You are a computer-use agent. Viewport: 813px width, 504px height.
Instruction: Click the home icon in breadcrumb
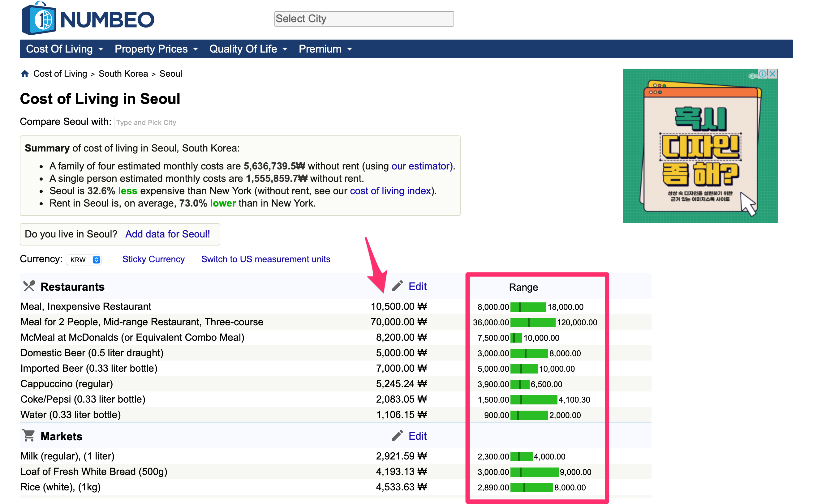tap(25, 73)
